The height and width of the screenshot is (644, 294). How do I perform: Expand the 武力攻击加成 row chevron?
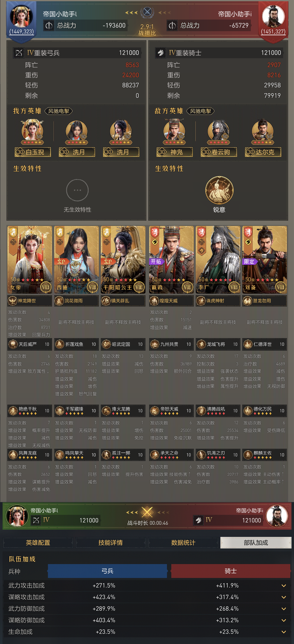tap(284, 585)
